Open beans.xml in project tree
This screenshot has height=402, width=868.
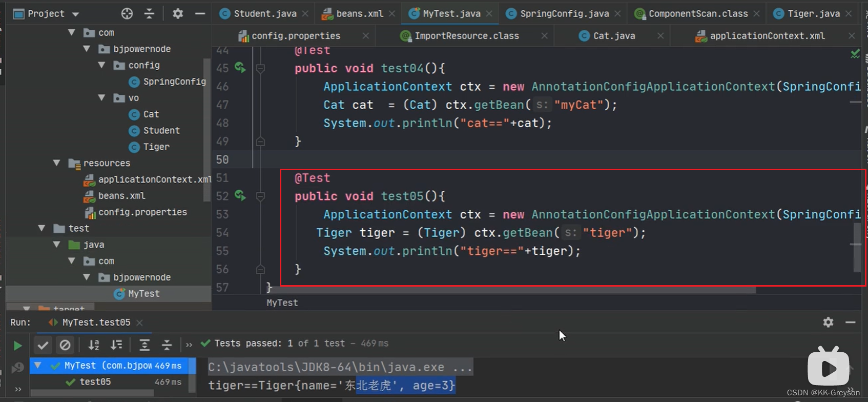pos(115,196)
